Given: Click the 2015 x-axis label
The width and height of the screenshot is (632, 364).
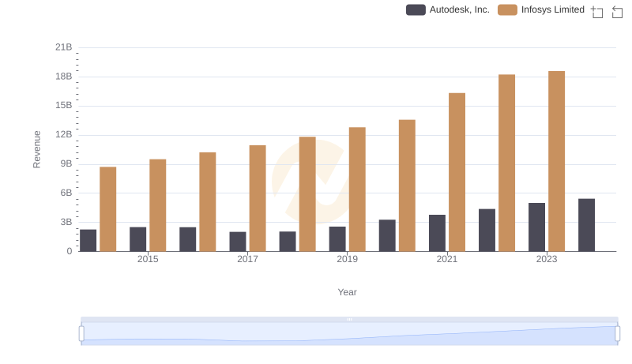Looking at the screenshot, I should pos(148,259).
